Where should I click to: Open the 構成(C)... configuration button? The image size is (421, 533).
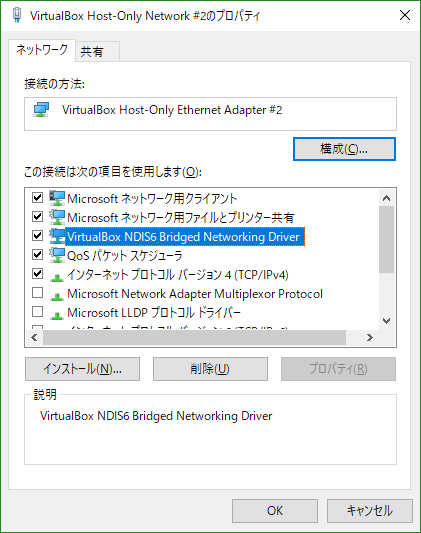point(344,149)
